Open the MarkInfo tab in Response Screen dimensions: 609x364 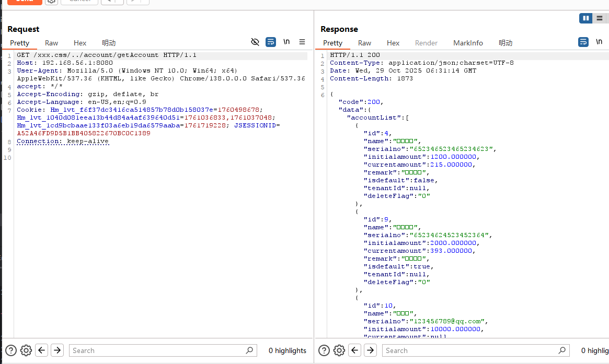click(x=468, y=43)
